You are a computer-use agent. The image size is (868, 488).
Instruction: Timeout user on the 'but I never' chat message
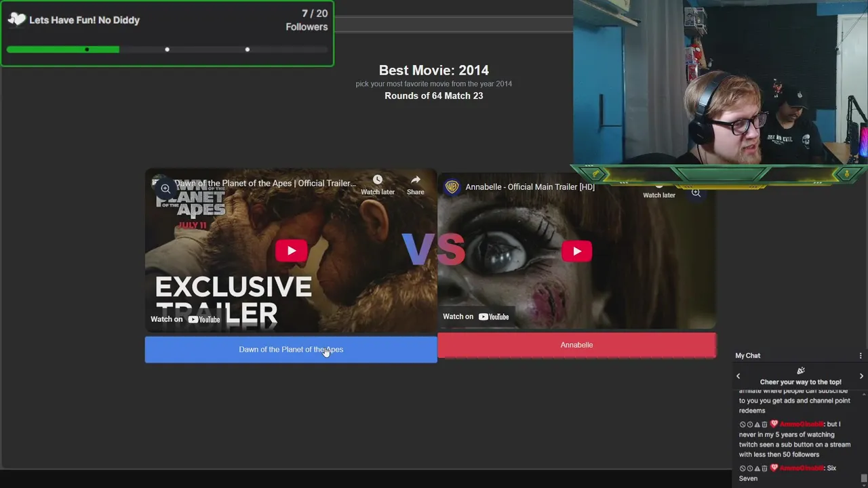click(750, 424)
